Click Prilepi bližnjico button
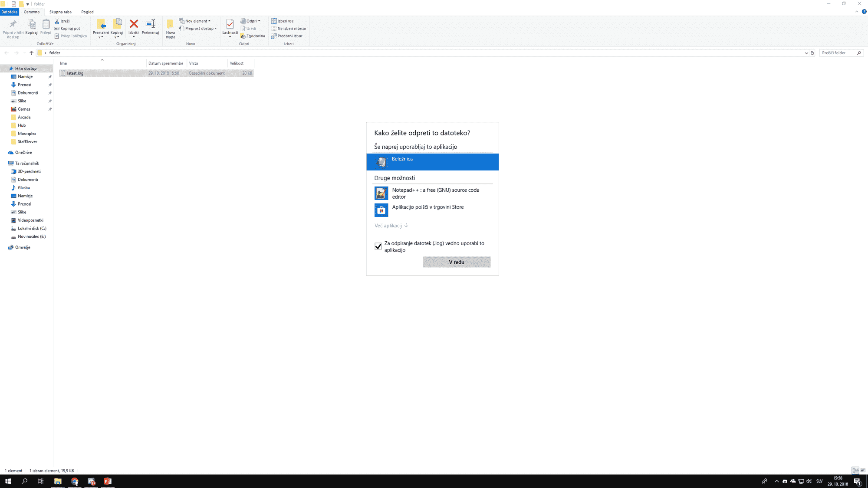Screen dimensions: 868x488 (71, 36)
